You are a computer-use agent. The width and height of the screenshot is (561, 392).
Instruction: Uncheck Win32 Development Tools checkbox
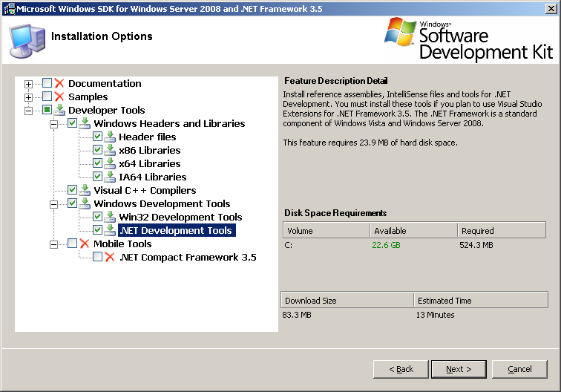point(97,217)
